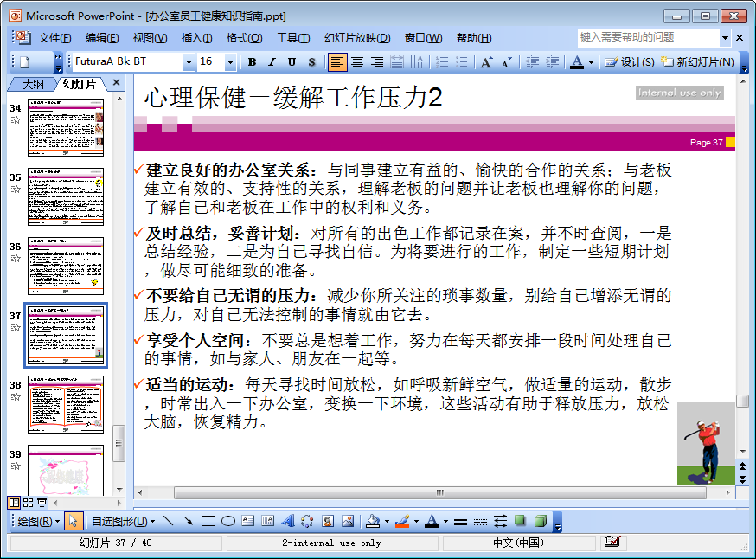The width and height of the screenshot is (756, 559).
Task: Insert WordArt icon
Action: tap(287, 521)
